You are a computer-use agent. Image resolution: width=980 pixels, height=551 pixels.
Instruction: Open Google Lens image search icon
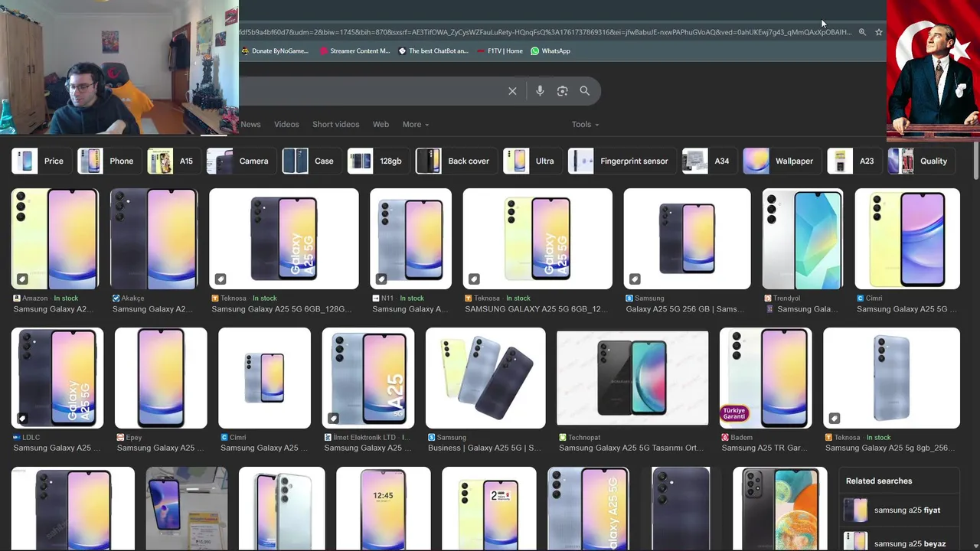(x=562, y=91)
